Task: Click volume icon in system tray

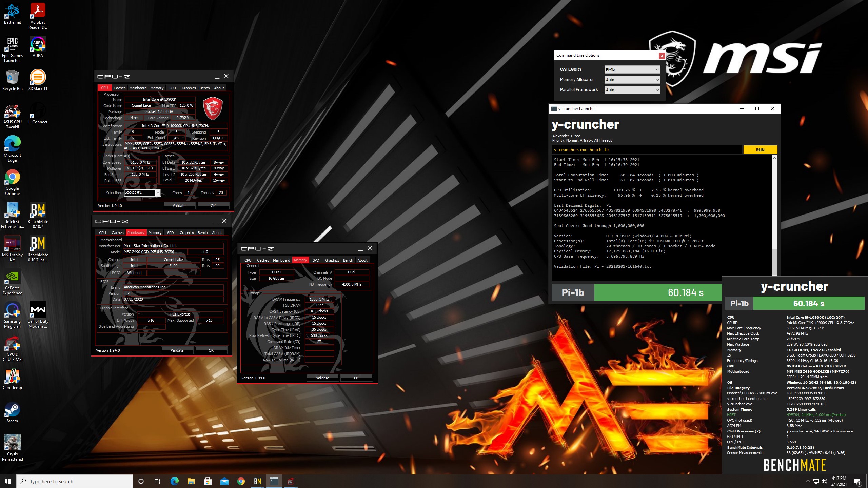Action: coord(824,481)
